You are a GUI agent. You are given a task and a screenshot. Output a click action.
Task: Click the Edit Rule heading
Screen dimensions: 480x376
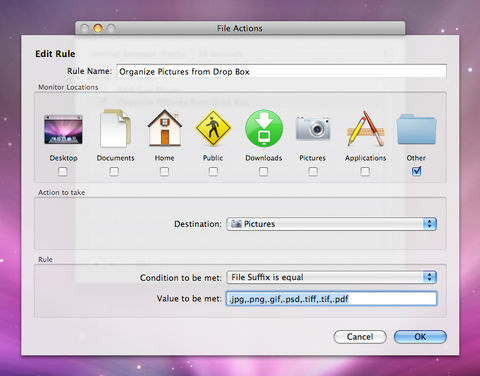(x=55, y=54)
